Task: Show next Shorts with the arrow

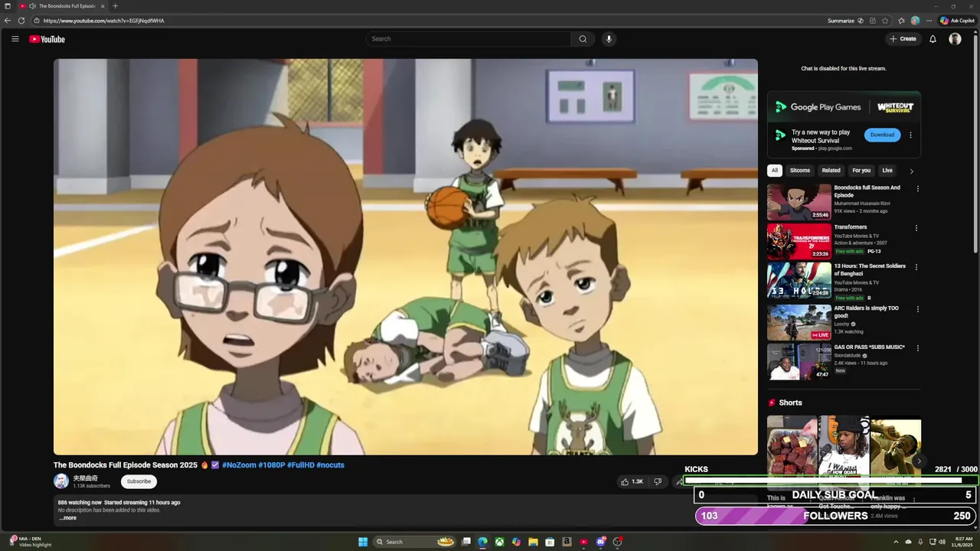Action: [x=919, y=461]
